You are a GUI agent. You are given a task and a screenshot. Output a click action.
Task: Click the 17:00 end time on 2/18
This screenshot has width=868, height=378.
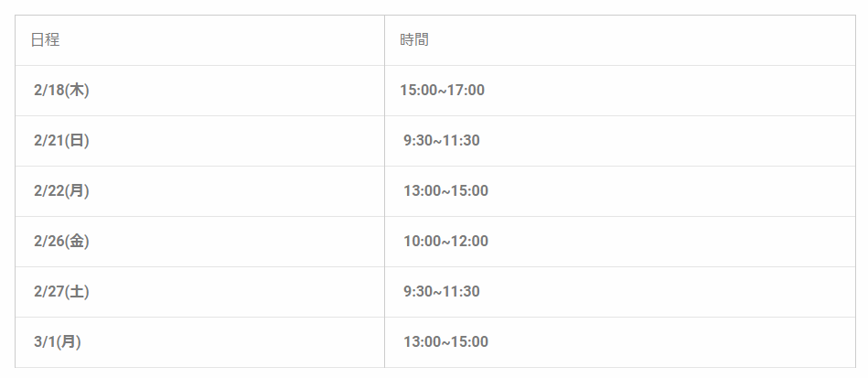(x=466, y=91)
